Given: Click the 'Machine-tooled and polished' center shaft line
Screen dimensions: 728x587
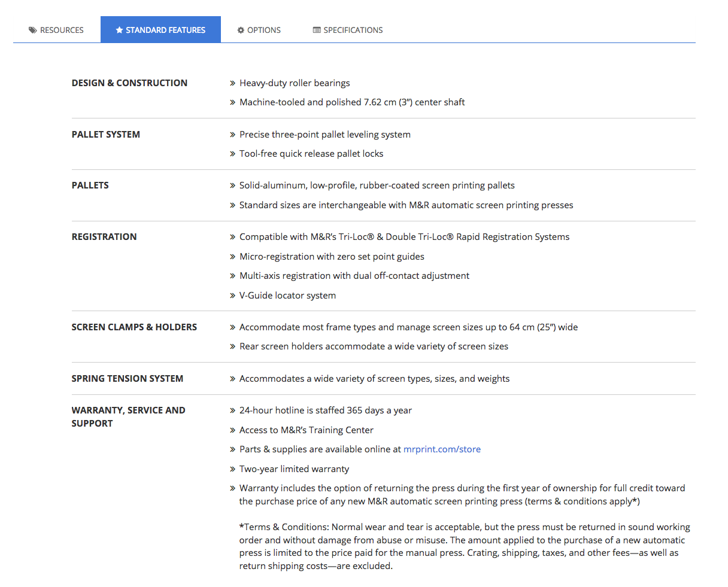Looking at the screenshot, I should tap(352, 102).
